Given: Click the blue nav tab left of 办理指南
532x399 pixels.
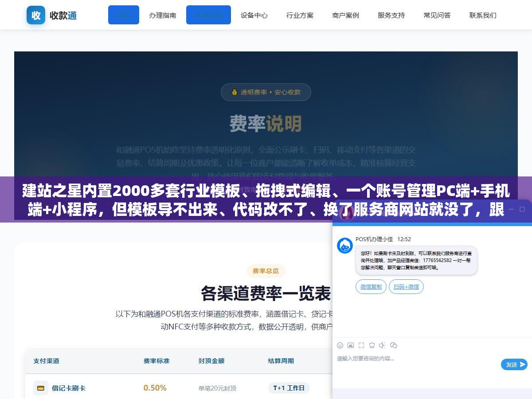Looking at the screenshot, I should [124, 15].
